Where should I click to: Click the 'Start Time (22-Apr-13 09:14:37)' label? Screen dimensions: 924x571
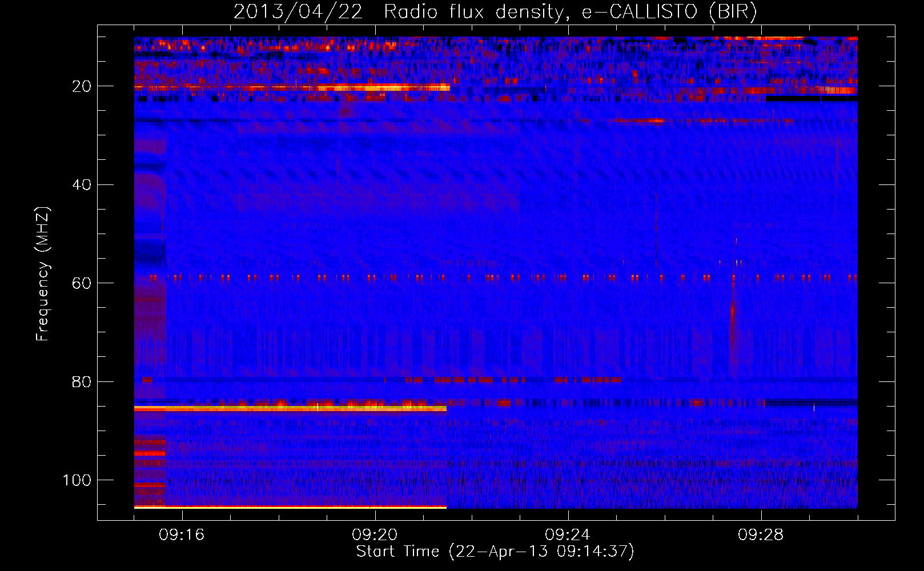(x=495, y=552)
